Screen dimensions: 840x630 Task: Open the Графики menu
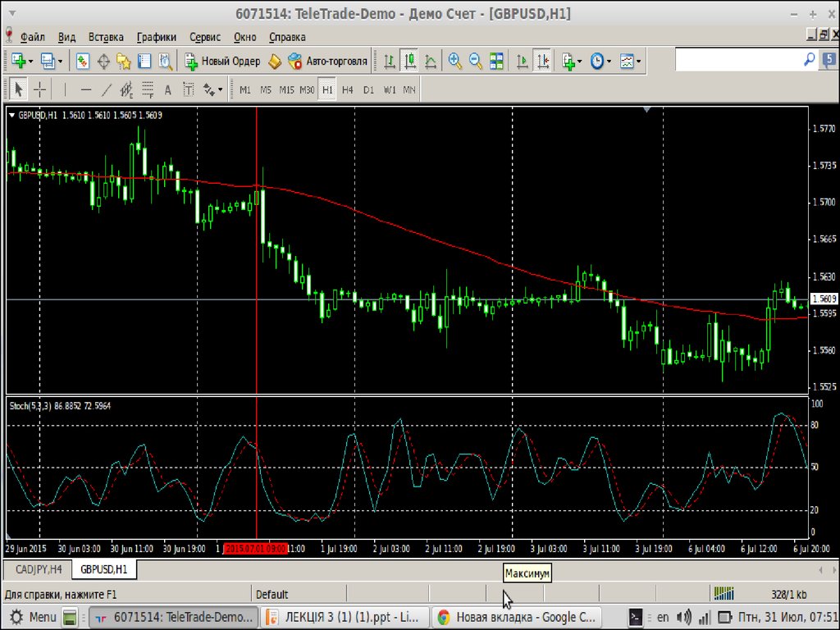pos(157,37)
